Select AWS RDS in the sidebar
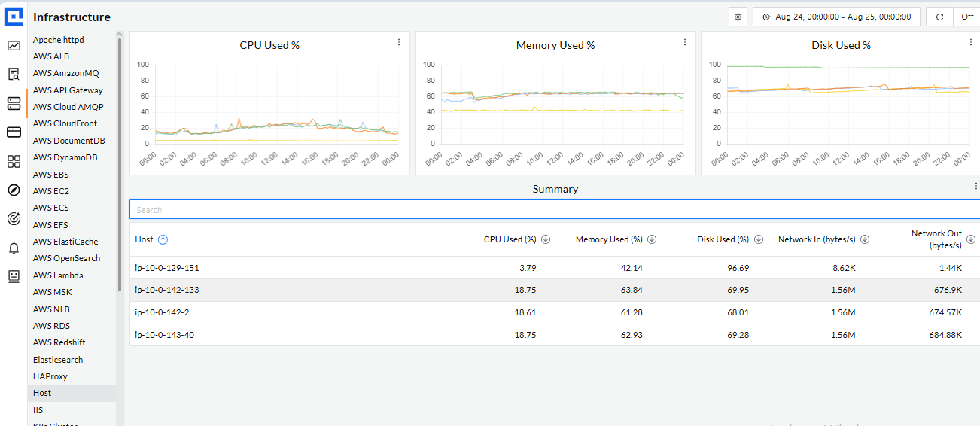The image size is (980, 426). click(51, 326)
